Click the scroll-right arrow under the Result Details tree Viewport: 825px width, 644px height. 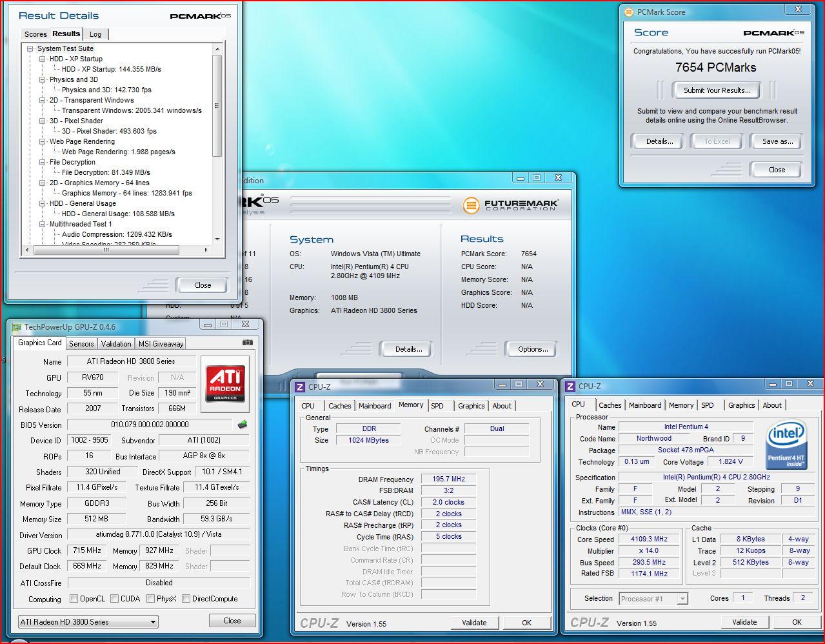pyautogui.click(x=206, y=250)
